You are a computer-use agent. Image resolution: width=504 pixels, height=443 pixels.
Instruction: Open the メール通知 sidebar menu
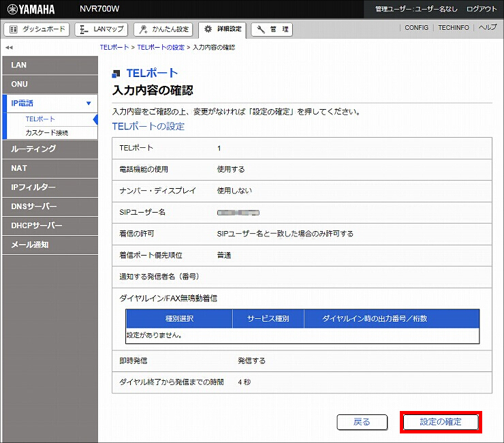point(50,245)
